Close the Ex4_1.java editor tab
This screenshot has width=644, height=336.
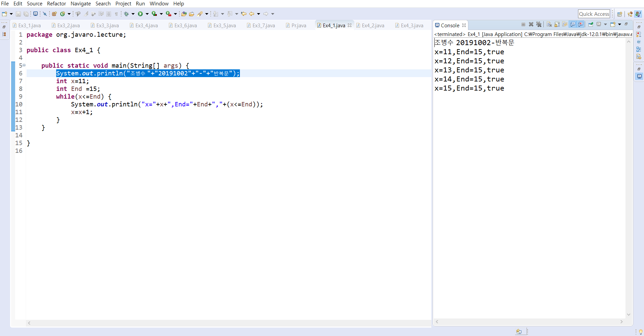click(350, 25)
